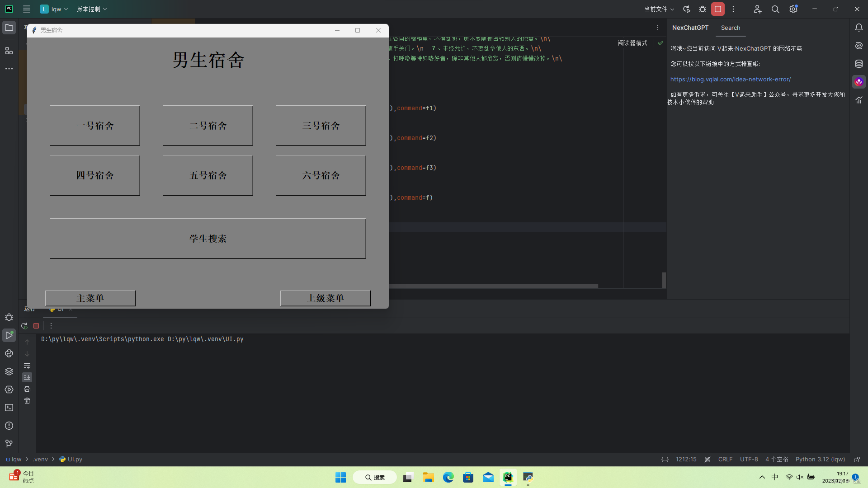Open the Git version control tool window
This screenshot has height=488, width=868.
point(9,444)
